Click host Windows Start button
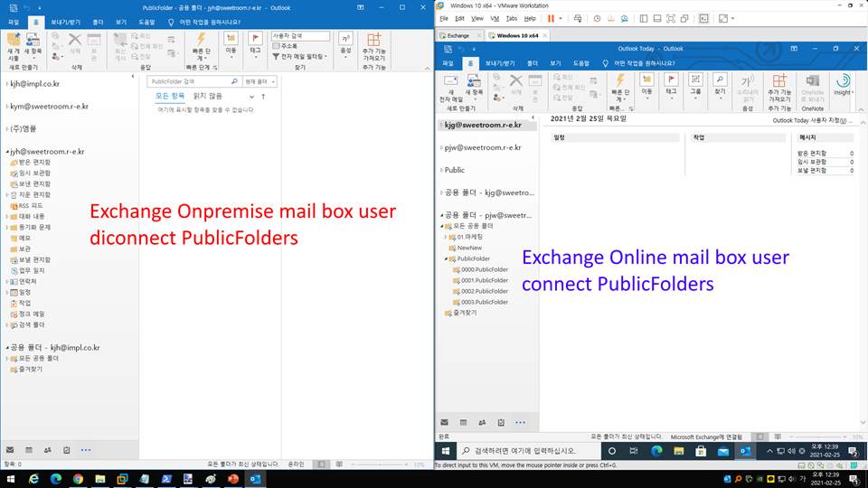Screen dimensions: 868x488 (11, 479)
